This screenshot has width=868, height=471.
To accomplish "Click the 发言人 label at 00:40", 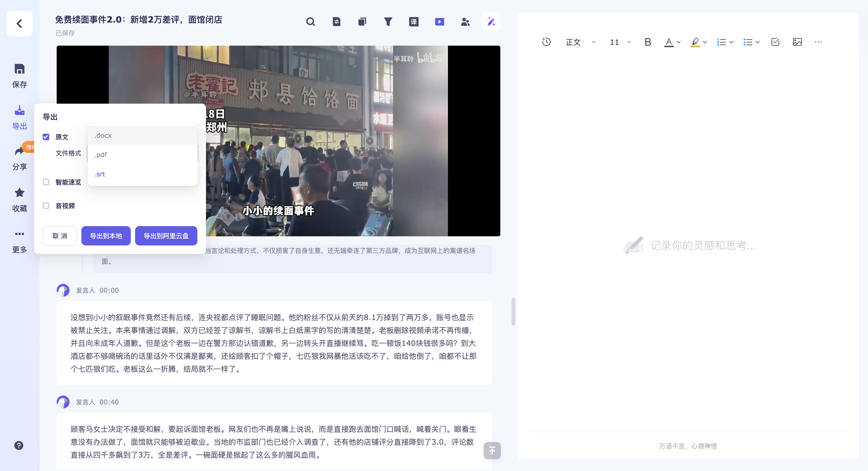I will [x=85, y=402].
